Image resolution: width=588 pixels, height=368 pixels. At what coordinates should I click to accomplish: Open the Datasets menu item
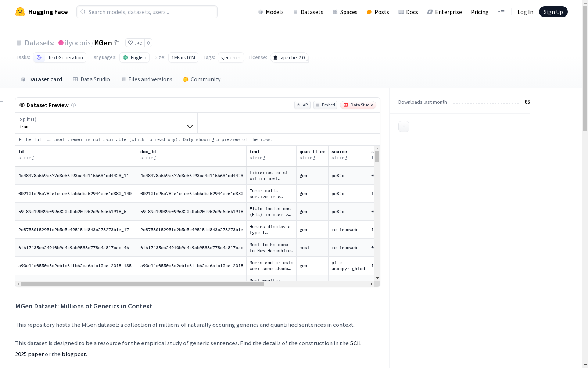pyautogui.click(x=308, y=12)
